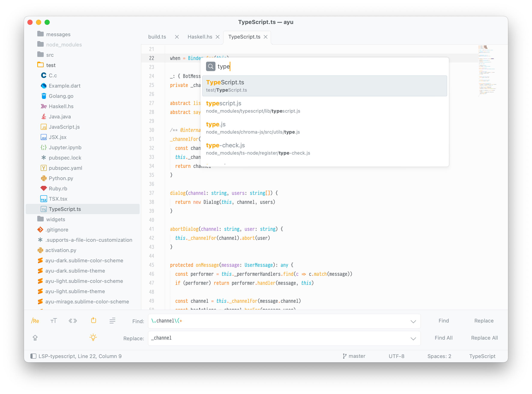The width and height of the screenshot is (532, 394).
Task: Click the preserve case arrow icon
Action: [x=35, y=338]
